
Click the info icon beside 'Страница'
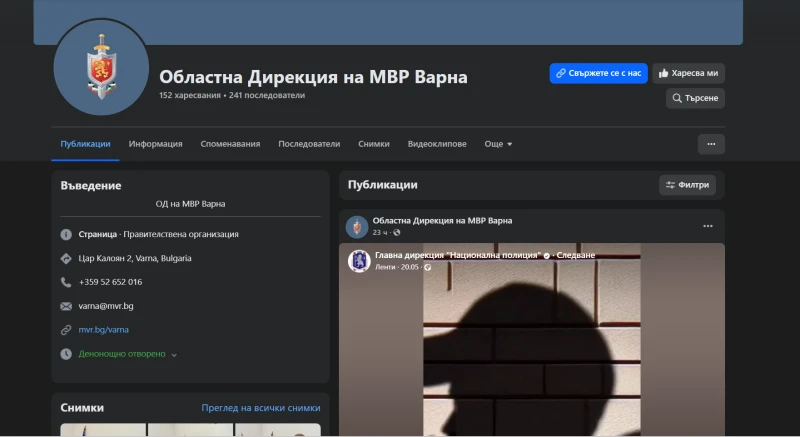click(x=66, y=234)
